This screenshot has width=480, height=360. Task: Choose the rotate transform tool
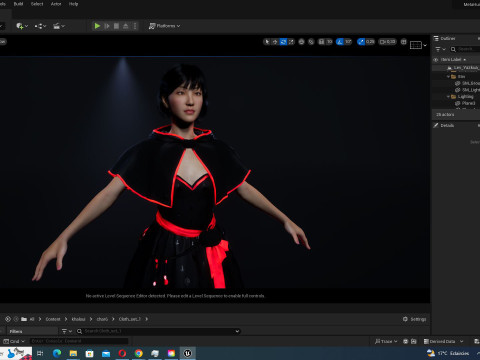(x=283, y=42)
